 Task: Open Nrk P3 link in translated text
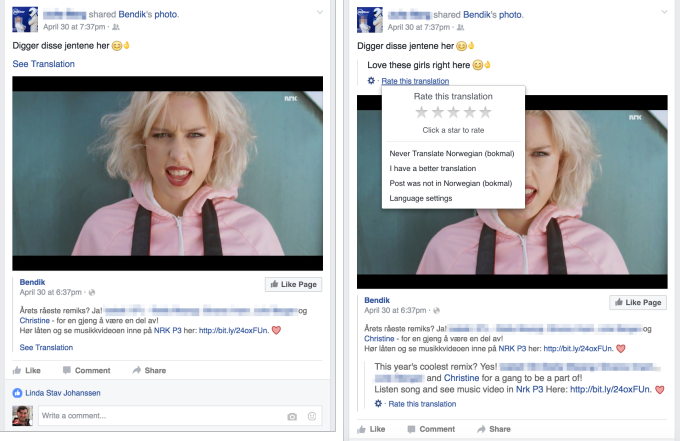click(530, 389)
